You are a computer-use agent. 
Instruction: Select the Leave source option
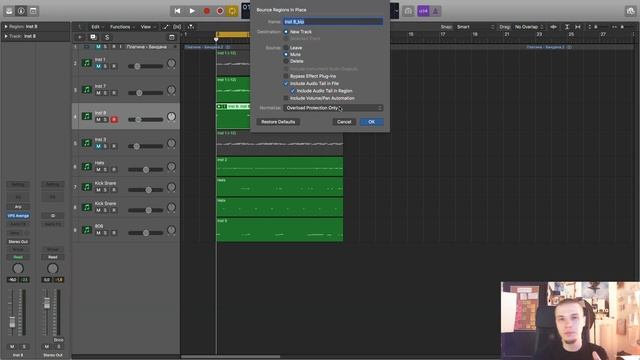[286, 48]
